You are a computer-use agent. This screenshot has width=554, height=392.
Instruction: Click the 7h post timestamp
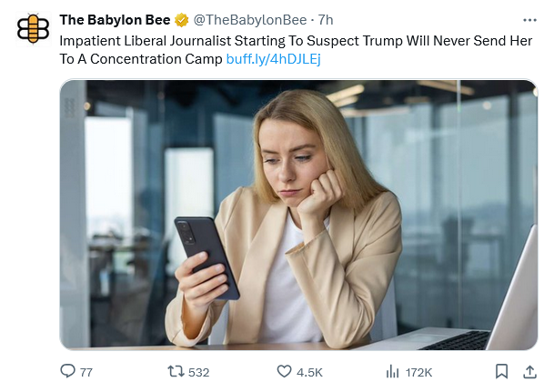pos(326,19)
